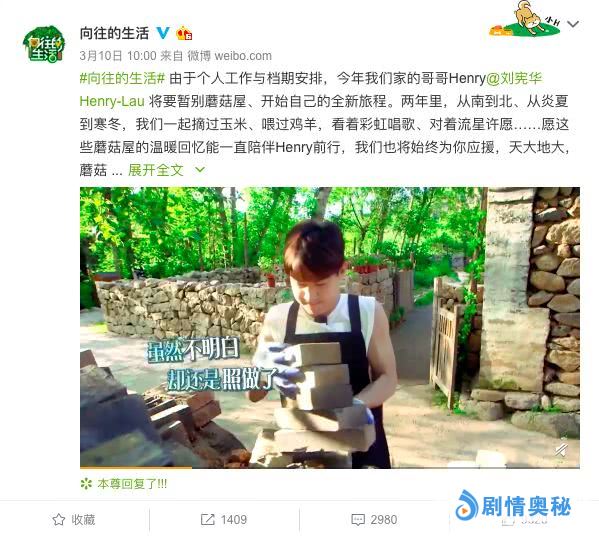Click the crown membership badge icon
The image size is (599, 536).
[x=184, y=33]
